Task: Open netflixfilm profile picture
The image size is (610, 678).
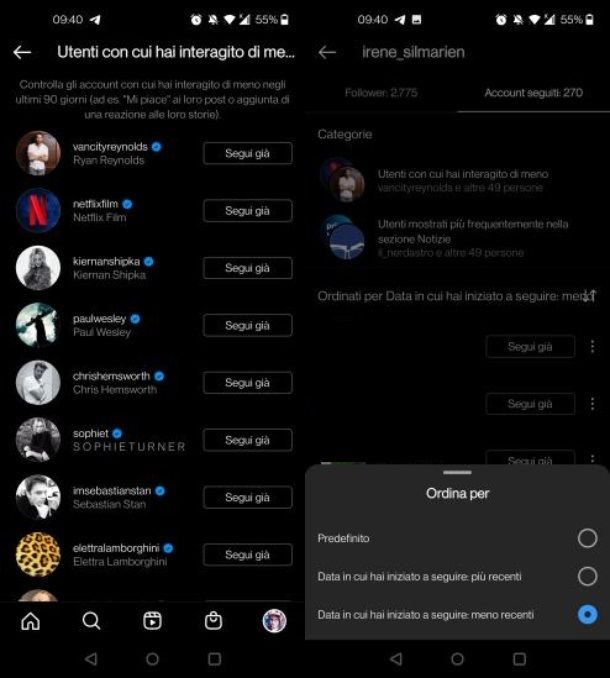Action: pos(38,211)
